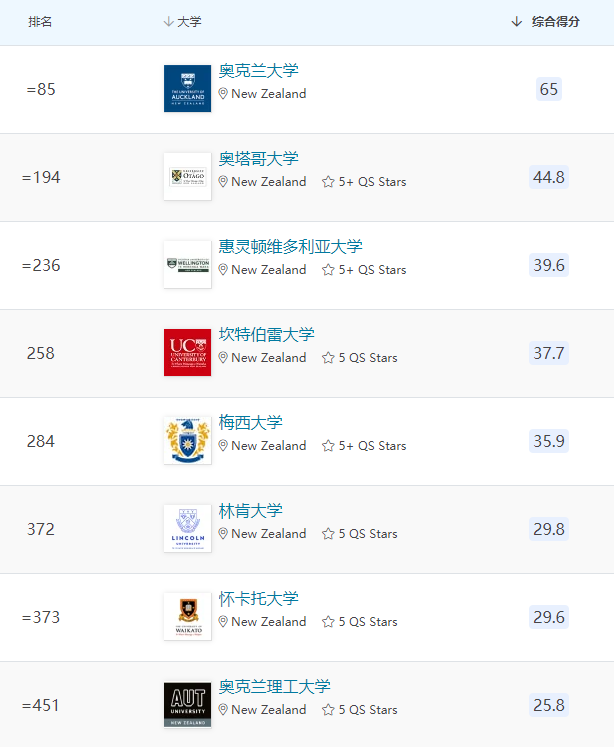Click the location pin under 林肯大学
This screenshot has width=614, height=747.
224,534
